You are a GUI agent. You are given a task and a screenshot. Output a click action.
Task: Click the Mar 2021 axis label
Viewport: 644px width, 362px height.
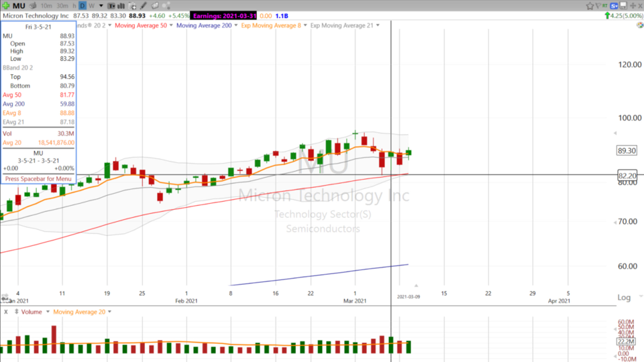coord(355,301)
